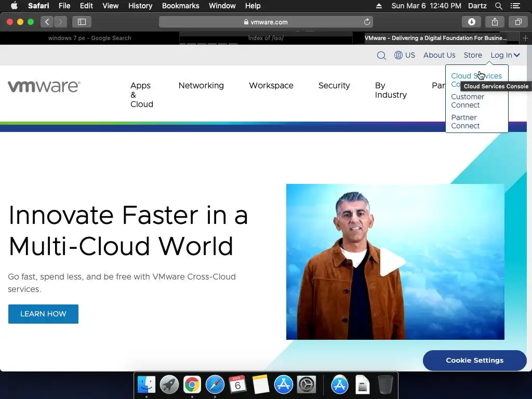This screenshot has height=399, width=532.
Task: Open Notification Center list icon
Action: 515,6
